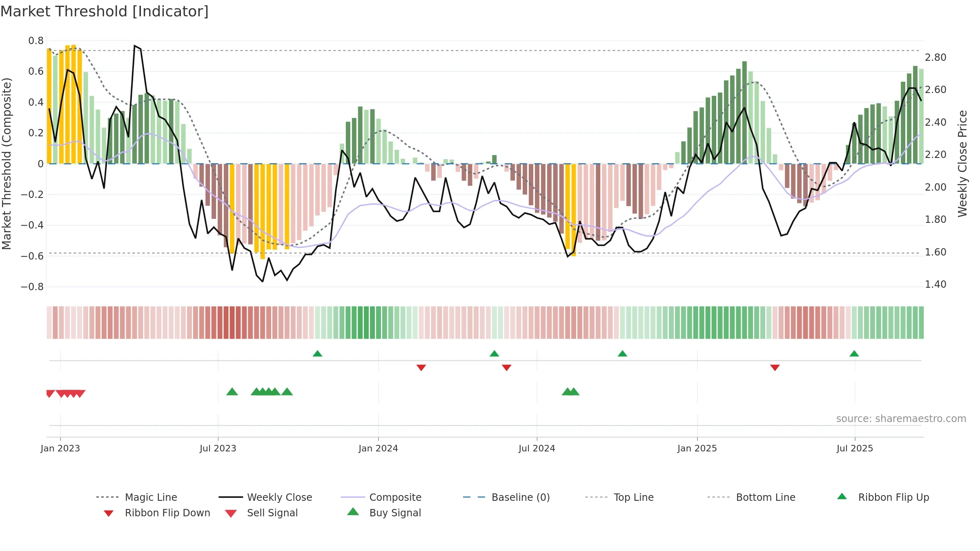The image size is (980, 551).
Task: Click the 0 baseline tick on left axis
Action: pos(40,164)
